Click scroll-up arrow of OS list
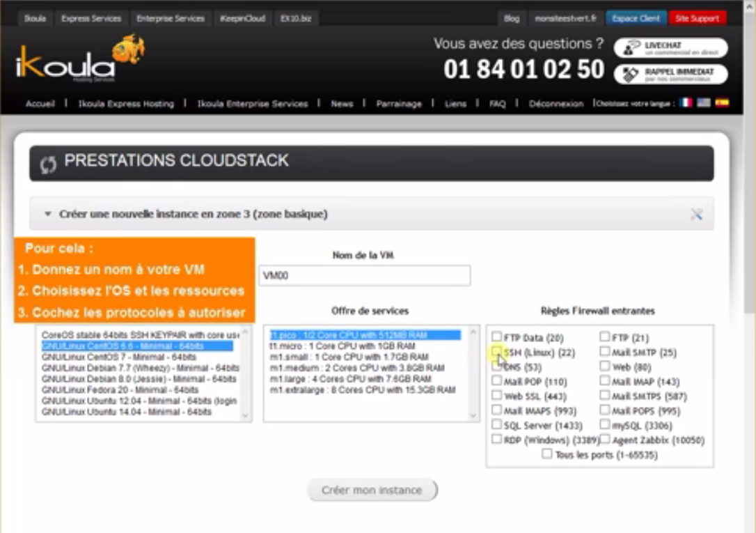The width and height of the screenshot is (756, 533). click(245, 332)
